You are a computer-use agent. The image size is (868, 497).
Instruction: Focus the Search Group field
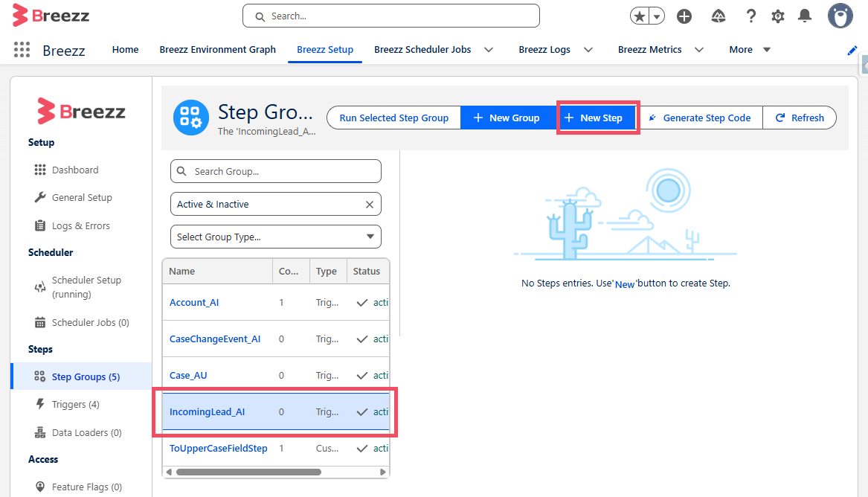point(276,172)
